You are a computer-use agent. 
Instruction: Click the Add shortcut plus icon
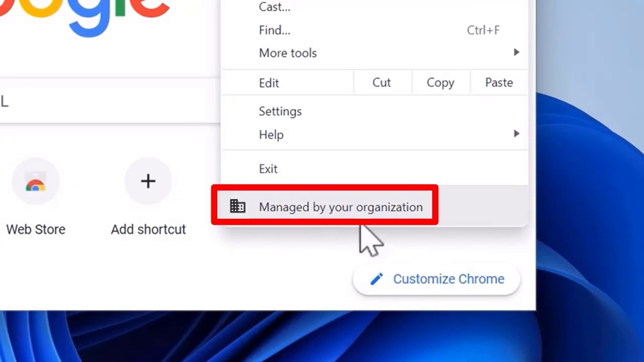click(148, 181)
